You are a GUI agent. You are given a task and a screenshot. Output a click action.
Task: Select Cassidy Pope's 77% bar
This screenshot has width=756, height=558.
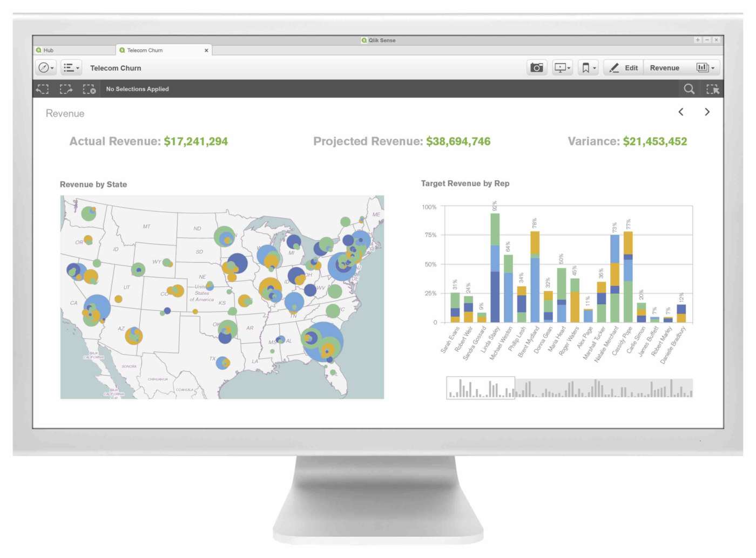[628, 277]
